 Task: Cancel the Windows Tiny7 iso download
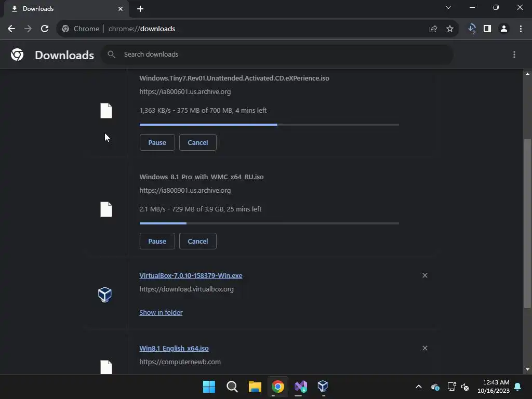point(198,142)
